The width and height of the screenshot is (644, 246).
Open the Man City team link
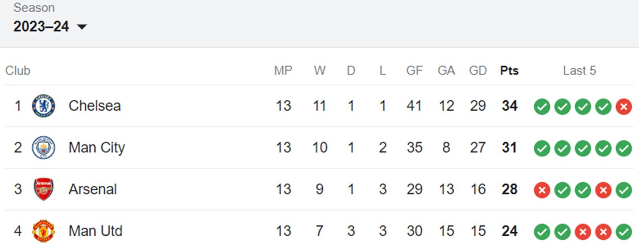point(97,147)
